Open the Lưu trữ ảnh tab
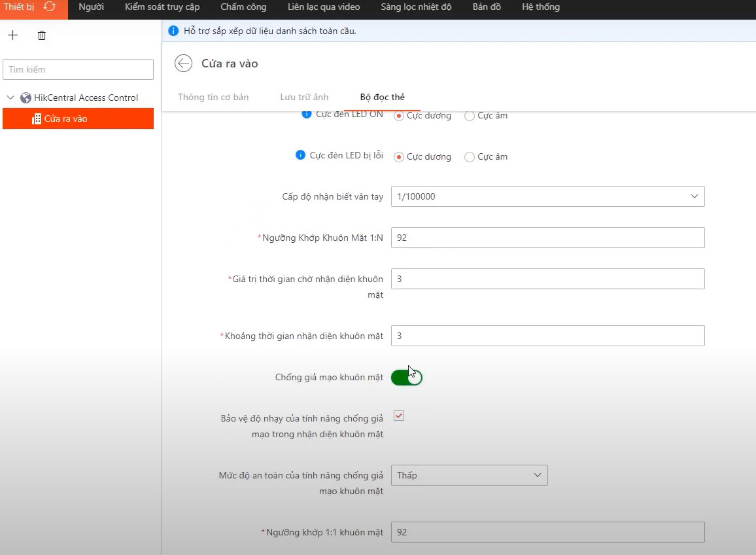Image resolution: width=756 pixels, height=555 pixels. pyautogui.click(x=304, y=97)
